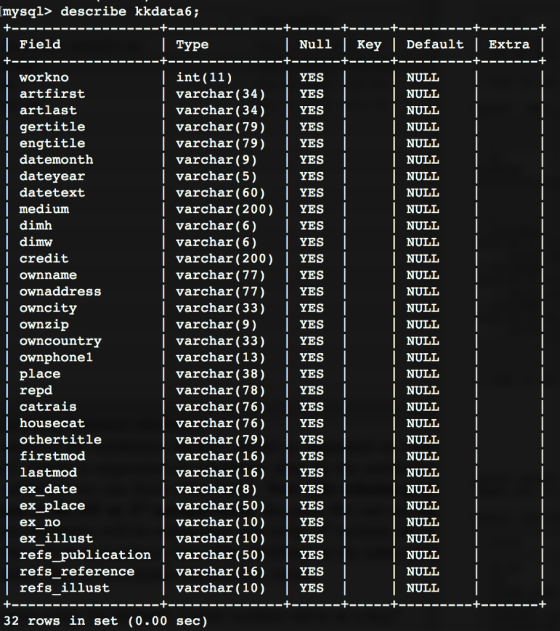Click 'varchar(38)' in the place row
The image size is (560, 631).
(x=220, y=374)
